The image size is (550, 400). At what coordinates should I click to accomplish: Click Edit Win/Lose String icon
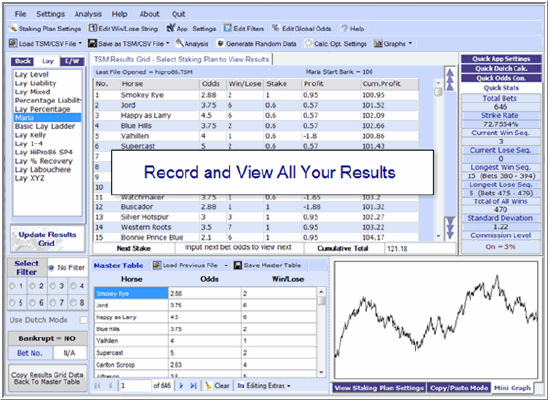click(93, 28)
